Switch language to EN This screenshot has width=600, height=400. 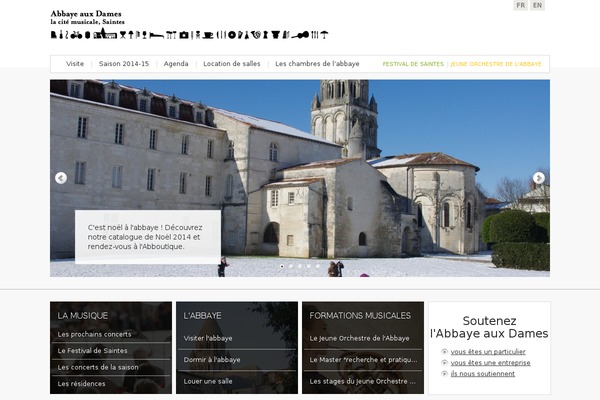[537, 5]
